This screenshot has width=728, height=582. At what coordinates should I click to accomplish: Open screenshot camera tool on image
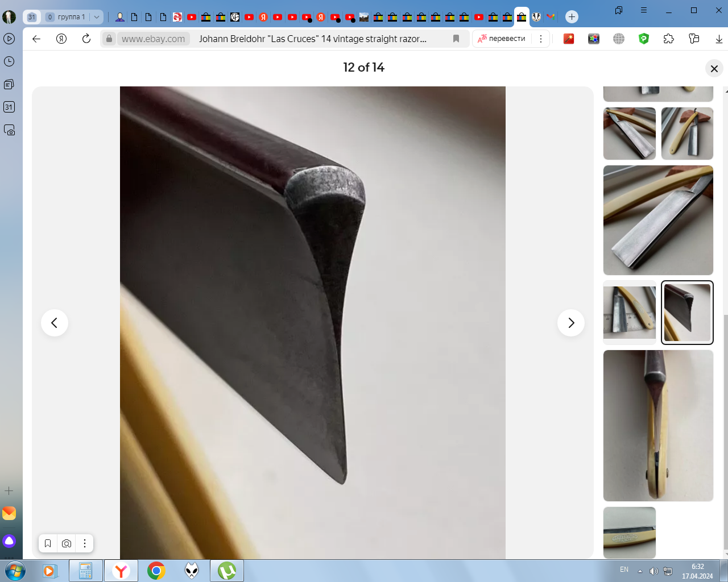click(x=67, y=543)
